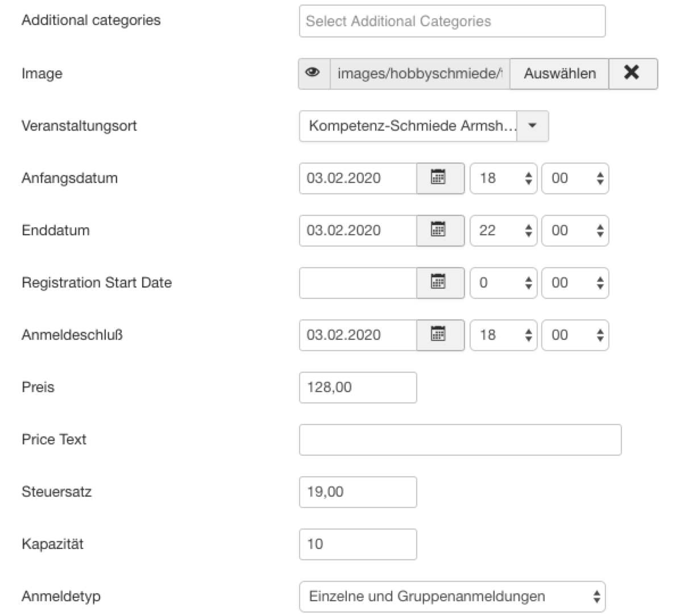Open Registration Start Date hour selector
Image resolution: width=689 pixels, height=616 pixels.
coord(503,282)
